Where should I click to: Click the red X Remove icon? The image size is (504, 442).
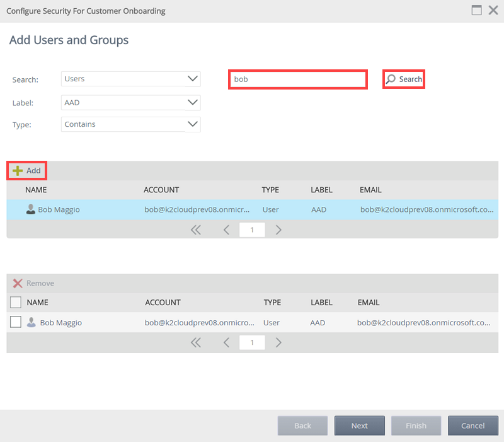(18, 284)
